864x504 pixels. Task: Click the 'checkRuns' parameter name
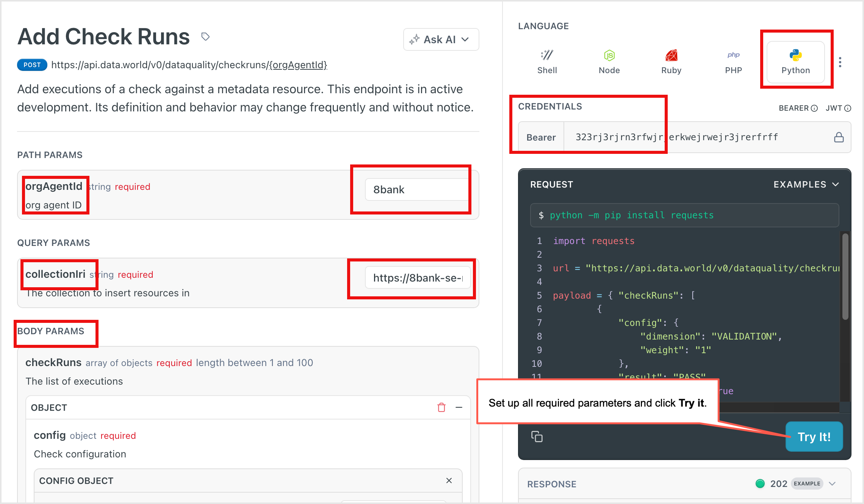coord(53,363)
